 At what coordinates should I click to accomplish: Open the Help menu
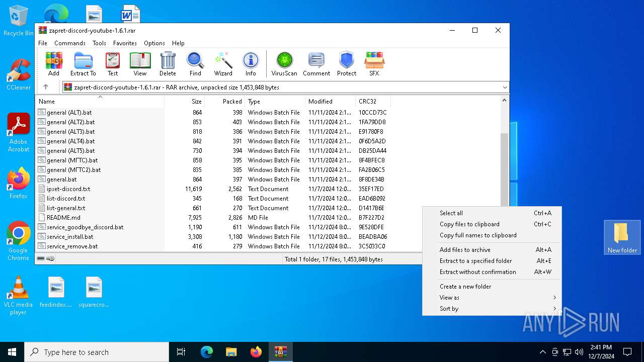(178, 43)
